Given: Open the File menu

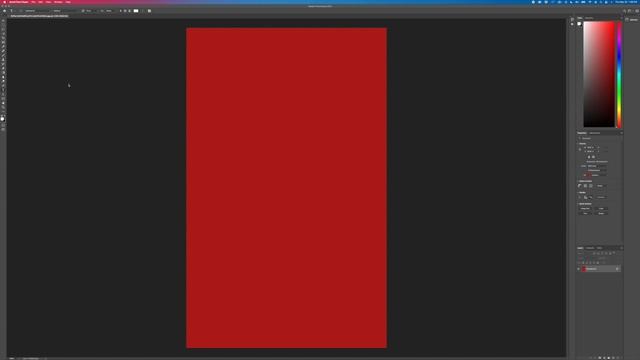Looking at the screenshot, I should [33, 2].
